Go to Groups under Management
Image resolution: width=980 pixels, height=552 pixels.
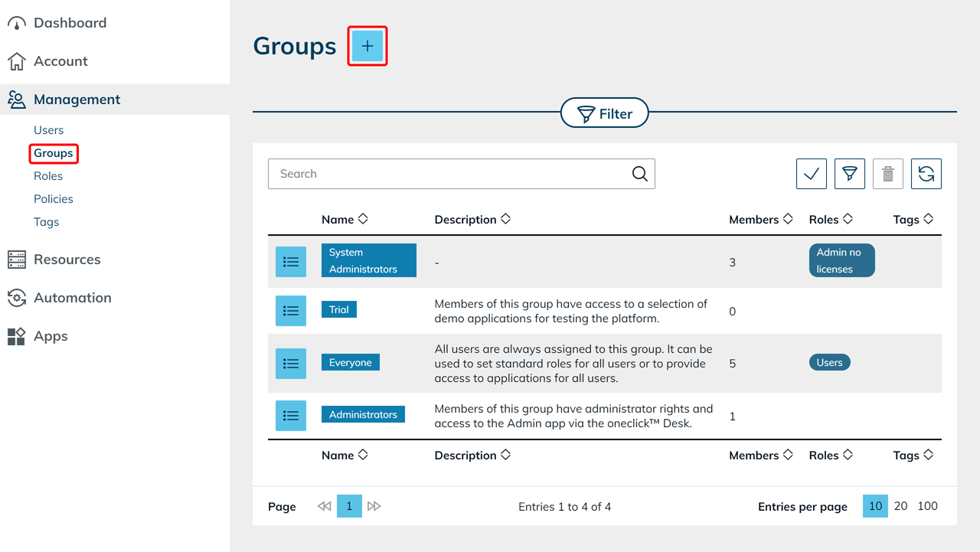point(54,153)
